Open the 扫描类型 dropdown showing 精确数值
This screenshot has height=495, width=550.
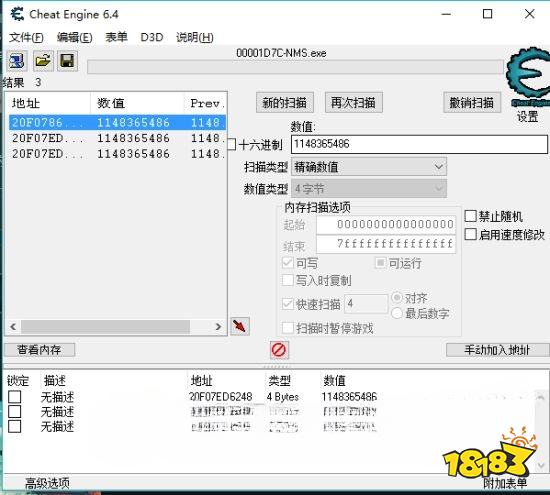(x=369, y=167)
